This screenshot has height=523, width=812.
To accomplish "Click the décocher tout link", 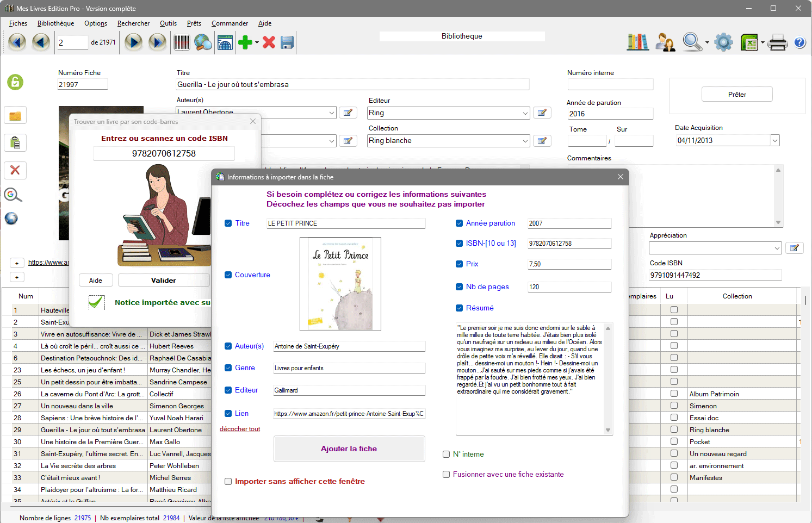I will click(240, 429).
